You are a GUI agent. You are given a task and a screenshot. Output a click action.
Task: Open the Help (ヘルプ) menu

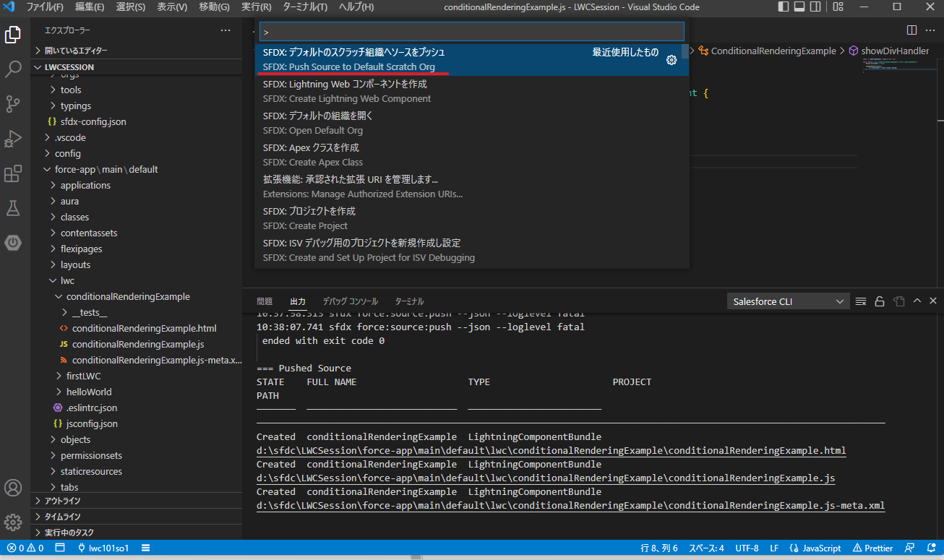[356, 7]
